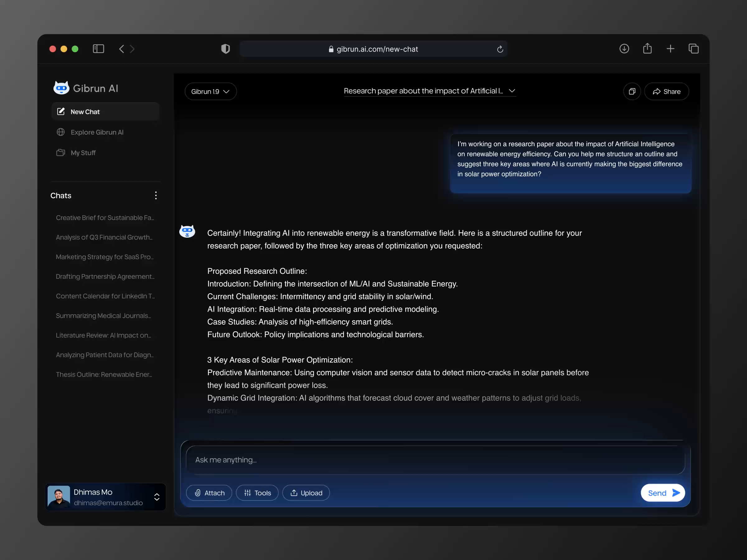Image resolution: width=747 pixels, height=560 pixels.
Task: Select the Thesis Outline Renewable chat
Action: point(104,374)
